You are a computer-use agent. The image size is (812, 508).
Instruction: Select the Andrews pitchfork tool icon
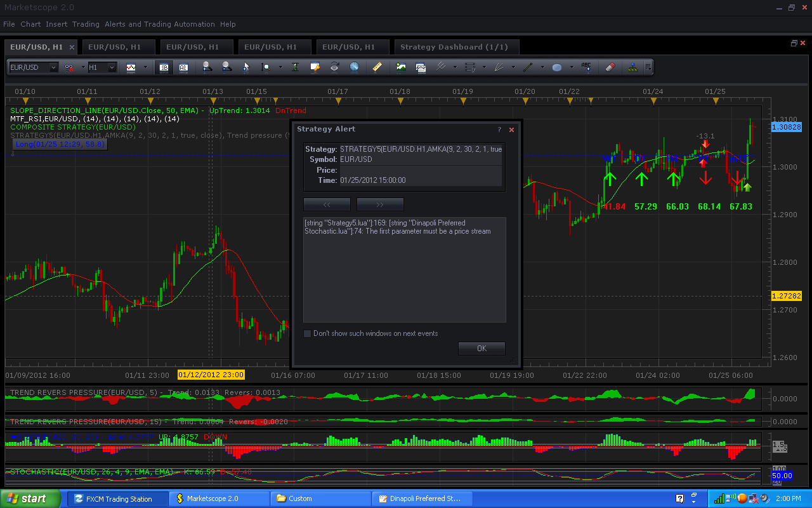pyautogui.click(x=441, y=67)
